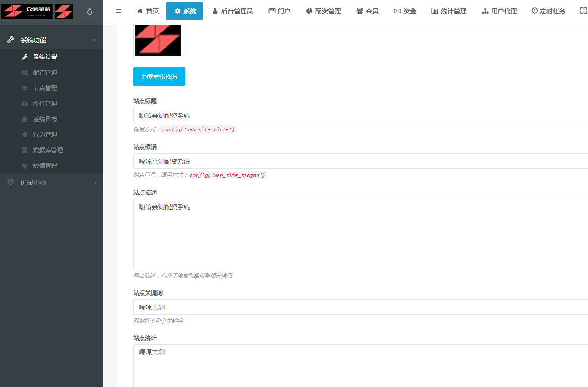The image size is (588, 387).
Task: Select 行为管理 in the sidebar
Action: click(x=45, y=134)
